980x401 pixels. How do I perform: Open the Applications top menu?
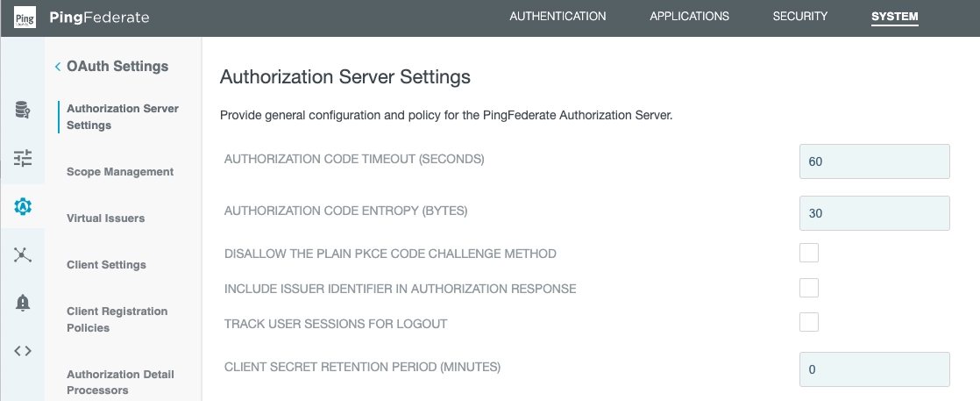click(x=689, y=17)
